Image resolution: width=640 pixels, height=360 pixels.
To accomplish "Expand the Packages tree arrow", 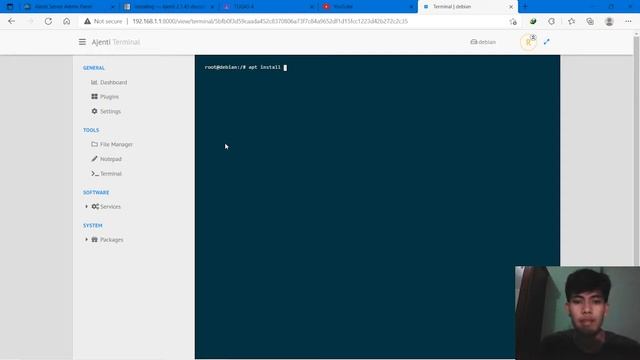I will point(86,240).
